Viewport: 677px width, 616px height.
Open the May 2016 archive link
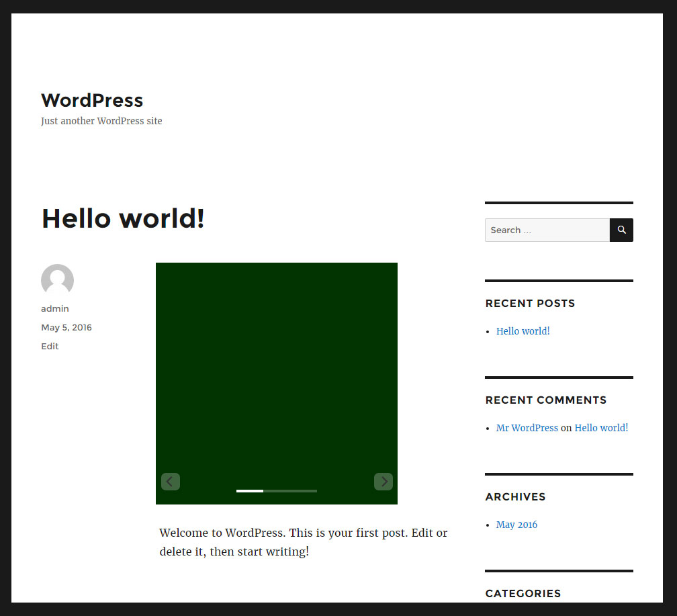point(516,525)
